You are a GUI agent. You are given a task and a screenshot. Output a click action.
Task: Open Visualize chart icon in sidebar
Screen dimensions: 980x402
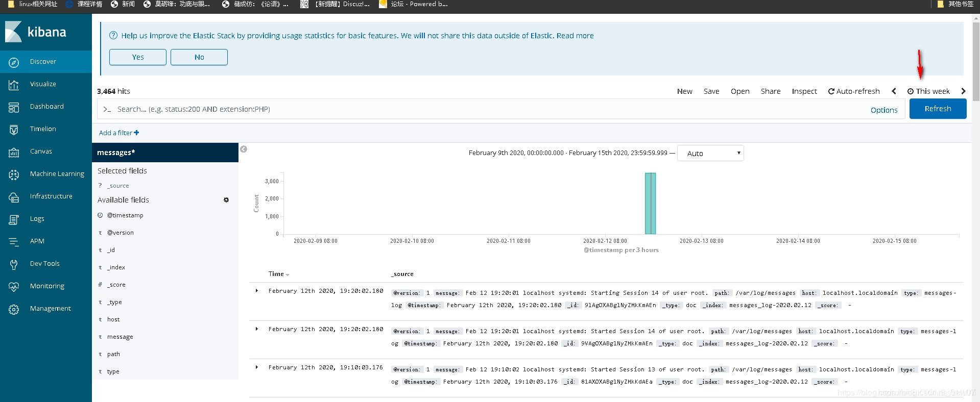point(14,84)
